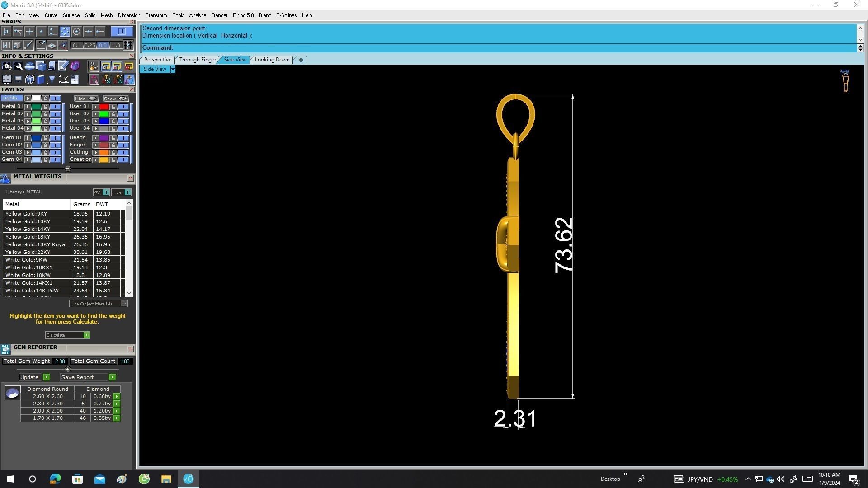Select the 0.25 snap increment value
The height and width of the screenshot is (488, 868).
point(90,45)
